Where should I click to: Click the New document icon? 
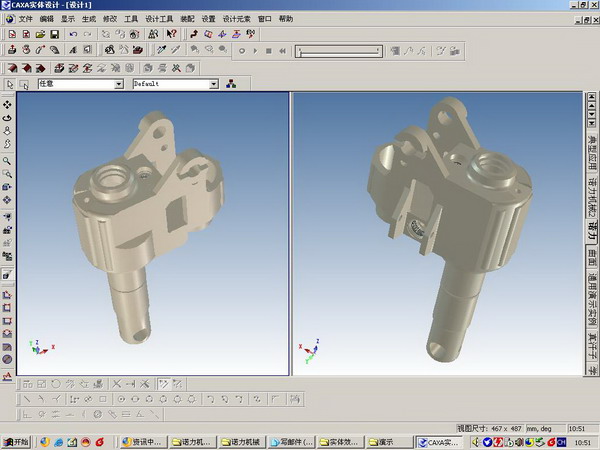[11, 34]
